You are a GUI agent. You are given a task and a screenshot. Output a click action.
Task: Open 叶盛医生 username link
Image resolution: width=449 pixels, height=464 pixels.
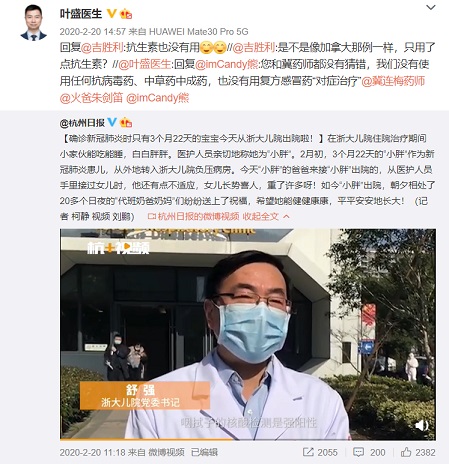81,14
